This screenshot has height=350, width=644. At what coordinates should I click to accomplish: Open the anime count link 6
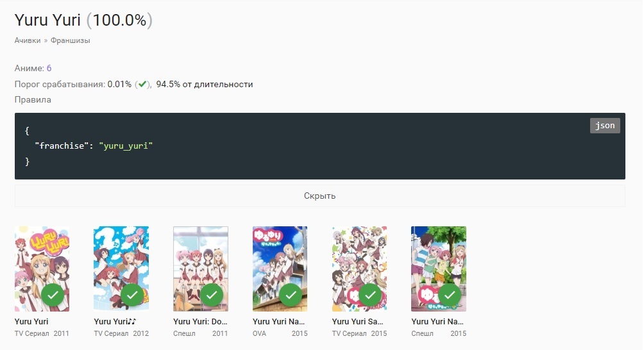click(x=49, y=68)
